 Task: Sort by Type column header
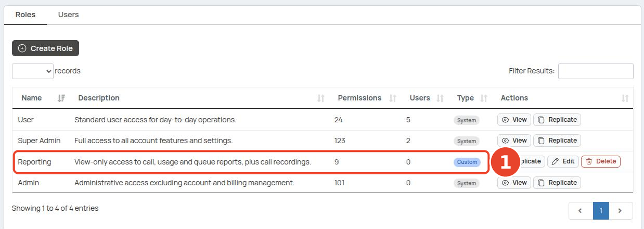[x=472, y=98]
